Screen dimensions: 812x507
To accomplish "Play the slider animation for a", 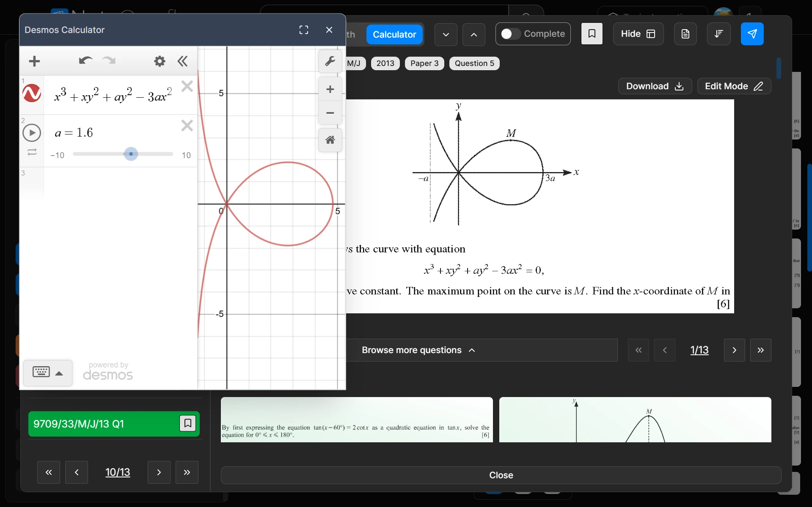I will point(32,133).
